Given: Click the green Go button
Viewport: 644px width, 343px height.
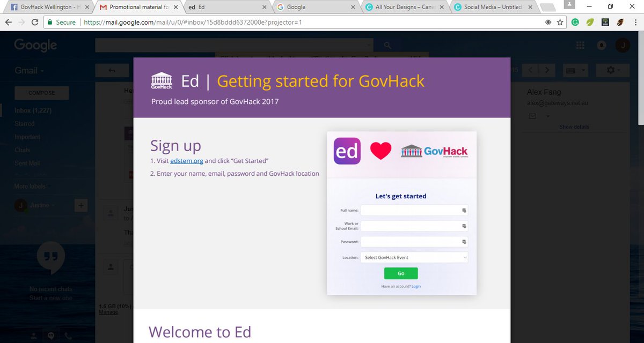Looking at the screenshot, I should pos(401,273).
